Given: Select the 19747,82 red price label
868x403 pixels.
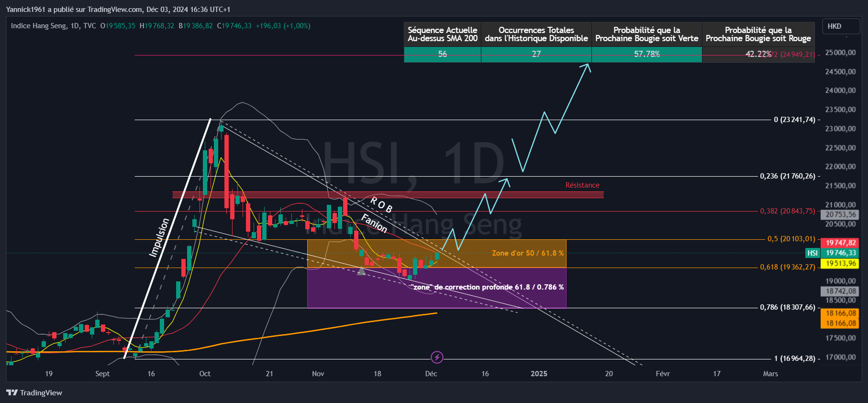Looking at the screenshot, I should (x=841, y=243).
